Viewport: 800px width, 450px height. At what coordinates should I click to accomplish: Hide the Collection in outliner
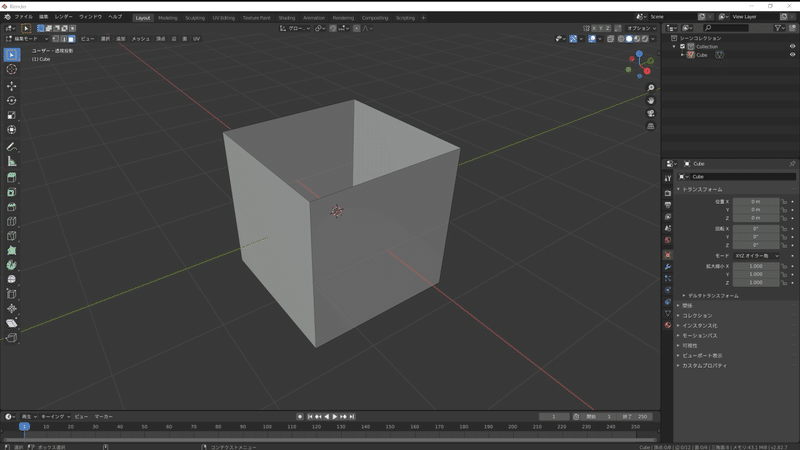tap(792, 46)
